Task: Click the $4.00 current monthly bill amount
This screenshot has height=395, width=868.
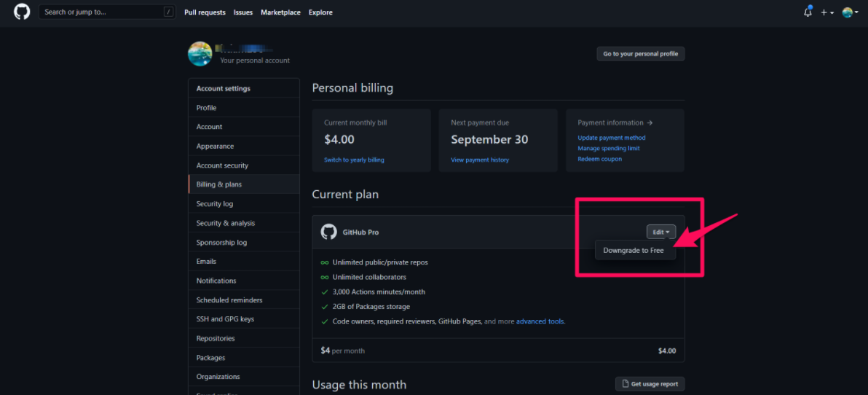Action: click(339, 140)
